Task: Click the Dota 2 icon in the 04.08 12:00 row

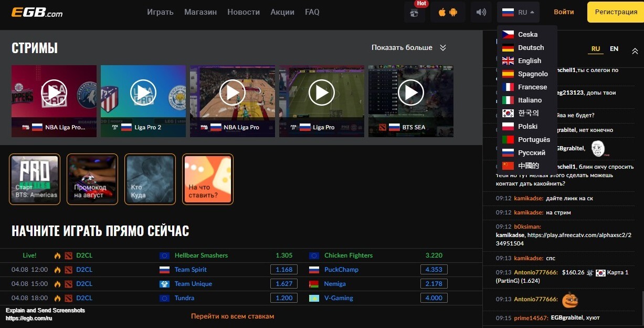Action: tap(68, 270)
